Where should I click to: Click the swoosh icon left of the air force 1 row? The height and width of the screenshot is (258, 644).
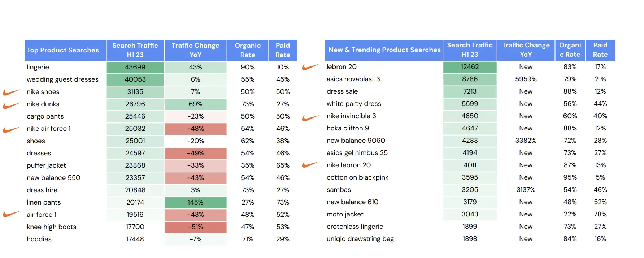(11, 214)
